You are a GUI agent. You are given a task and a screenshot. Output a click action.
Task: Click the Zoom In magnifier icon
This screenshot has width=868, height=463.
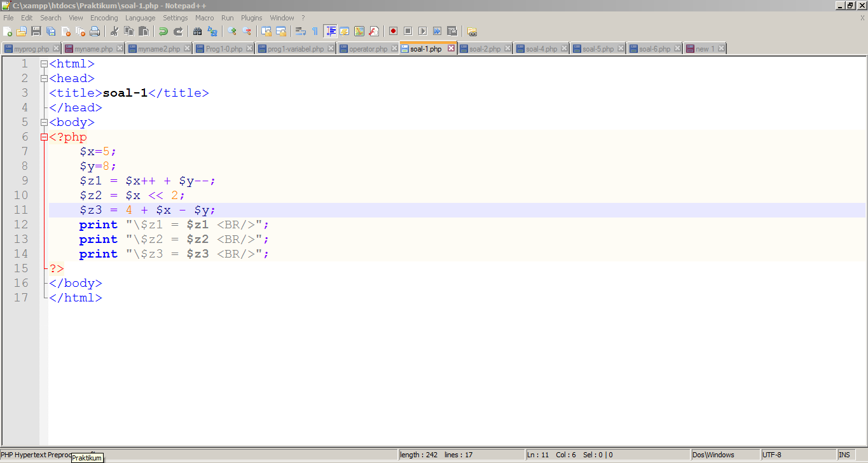tap(232, 31)
